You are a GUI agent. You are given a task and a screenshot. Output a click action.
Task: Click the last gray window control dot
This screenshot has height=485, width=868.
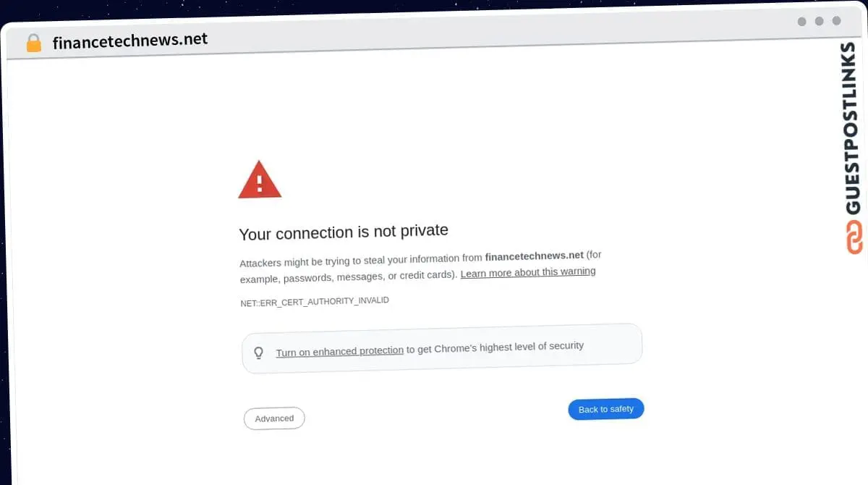837,21
